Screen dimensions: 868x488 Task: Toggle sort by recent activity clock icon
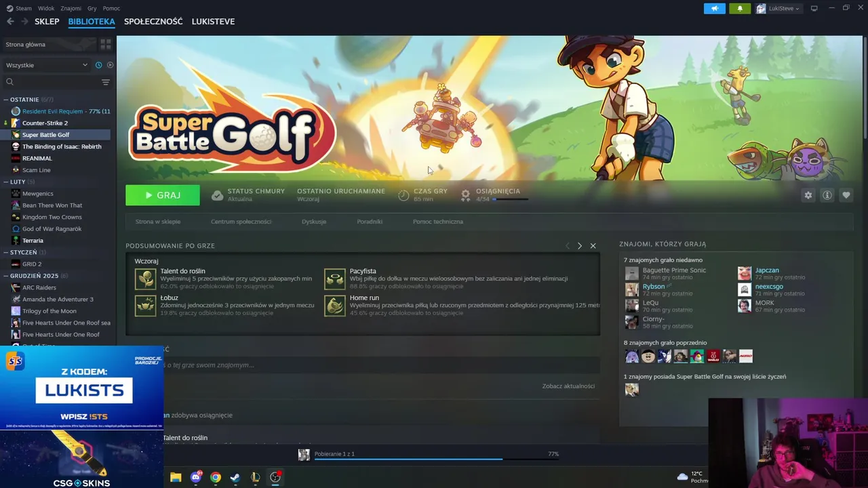click(98, 65)
